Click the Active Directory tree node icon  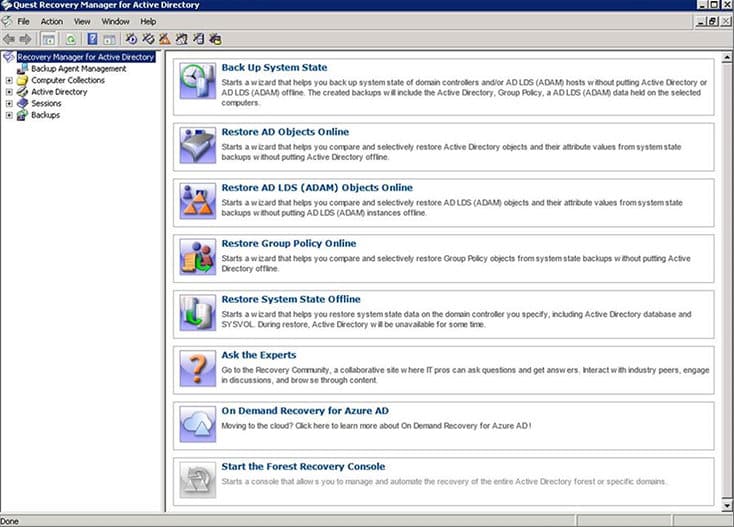[x=22, y=92]
